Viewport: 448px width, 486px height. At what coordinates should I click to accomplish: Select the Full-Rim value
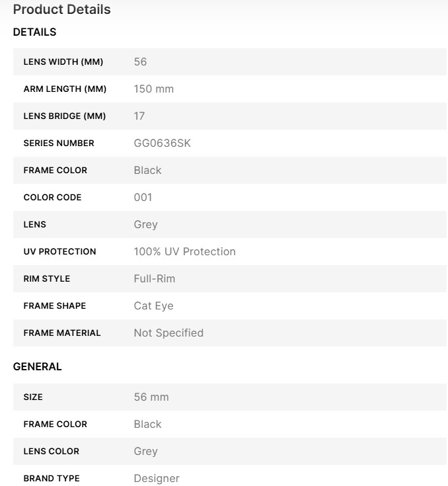tap(154, 278)
